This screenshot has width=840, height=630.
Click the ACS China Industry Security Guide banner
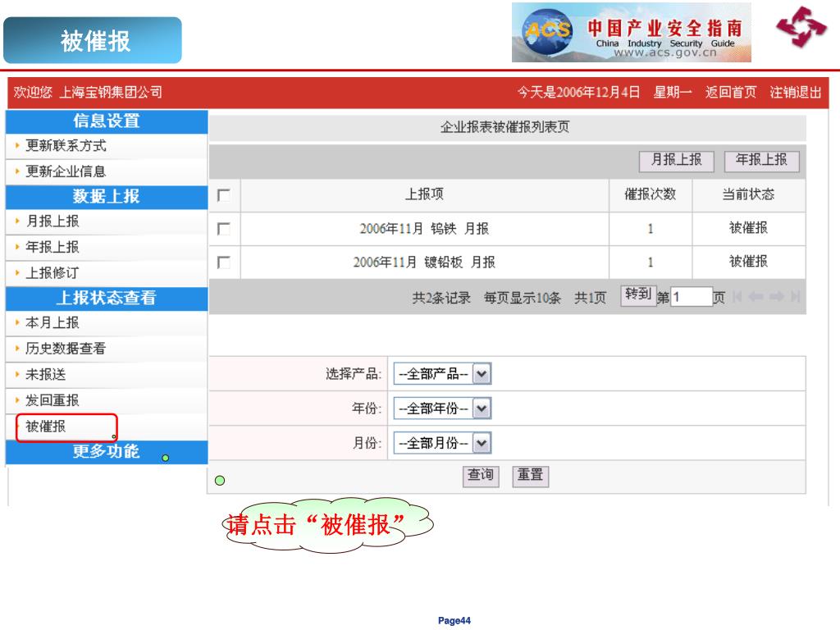pyautogui.click(x=631, y=33)
